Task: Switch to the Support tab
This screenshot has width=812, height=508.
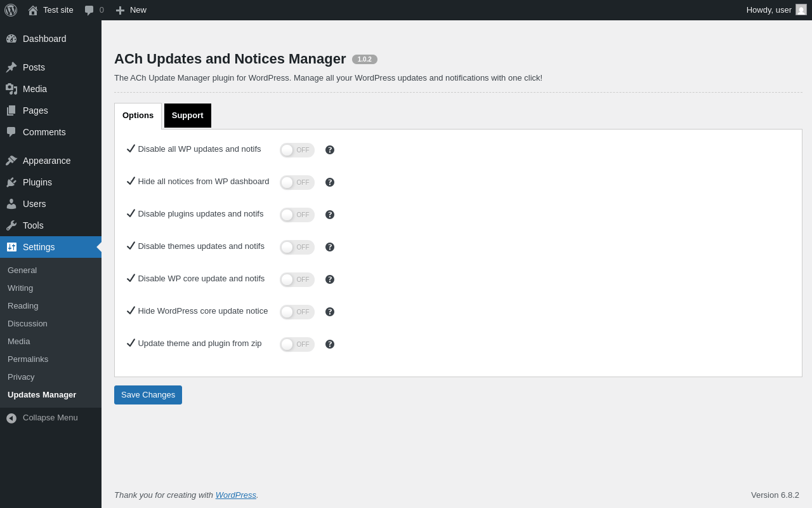Action: [x=188, y=116]
